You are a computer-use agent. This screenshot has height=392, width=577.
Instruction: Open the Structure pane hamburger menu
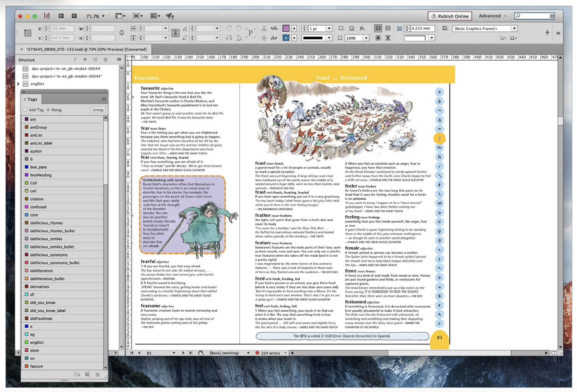tap(119, 59)
